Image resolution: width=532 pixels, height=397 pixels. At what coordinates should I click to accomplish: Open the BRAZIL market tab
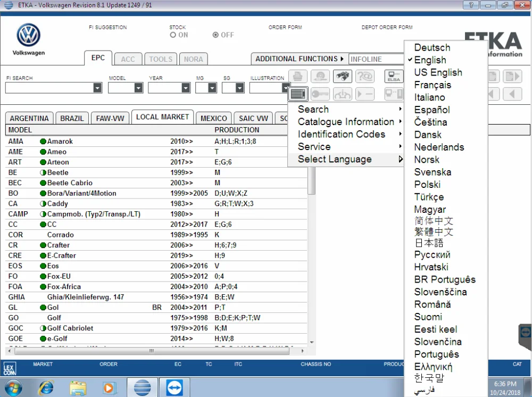coord(72,118)
